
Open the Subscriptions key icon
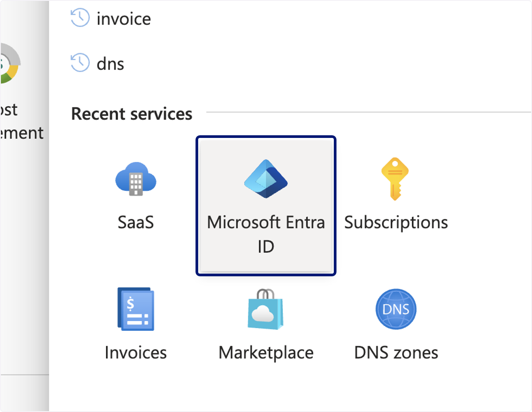pyautogui.click(x=395, y=179)
